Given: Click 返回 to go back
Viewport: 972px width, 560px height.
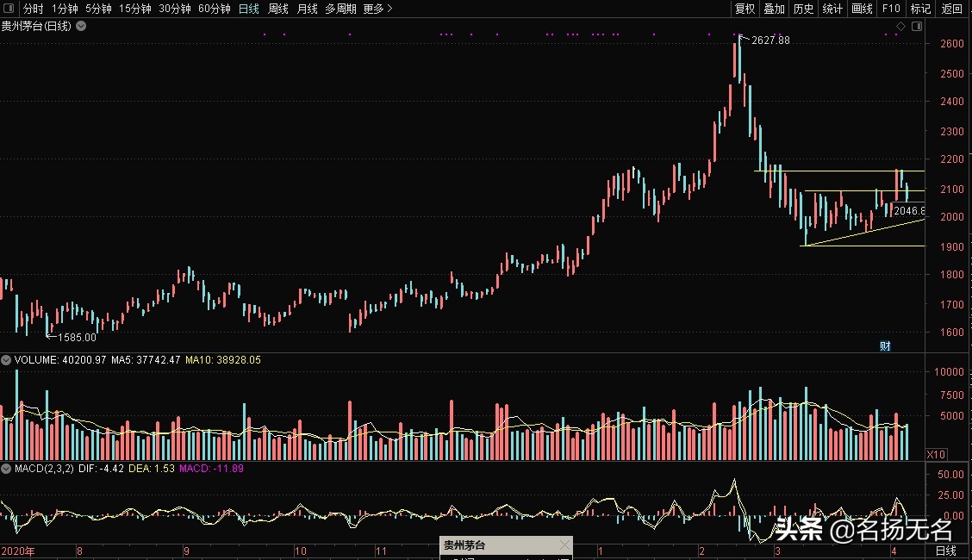Looking at the screenshot, I should (x=951, y=9).
